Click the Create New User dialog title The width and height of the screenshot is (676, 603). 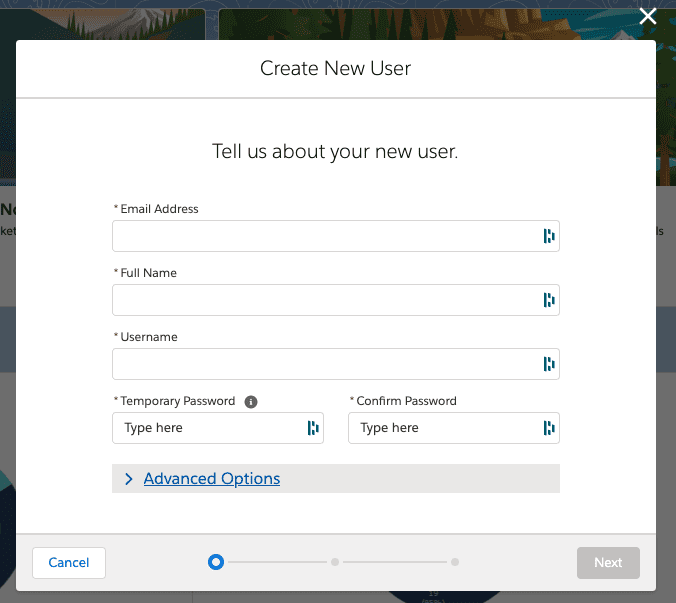coord(336,69)
